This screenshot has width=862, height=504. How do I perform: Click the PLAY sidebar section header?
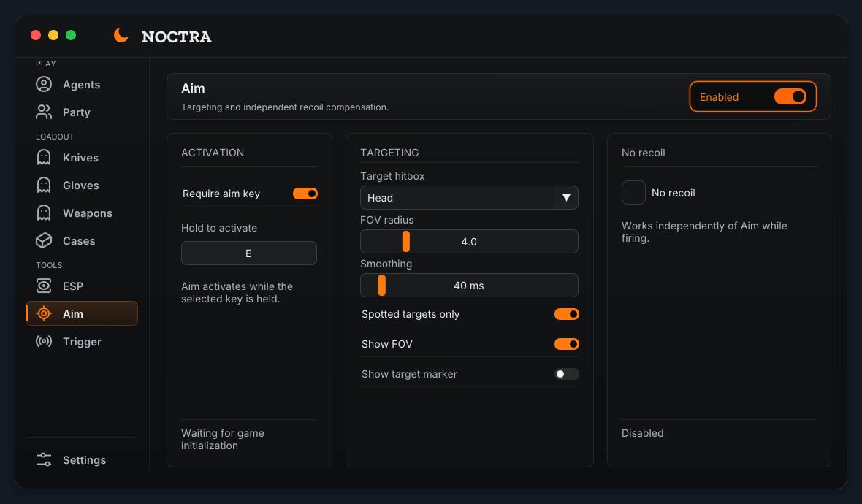(x=45, y=64)
